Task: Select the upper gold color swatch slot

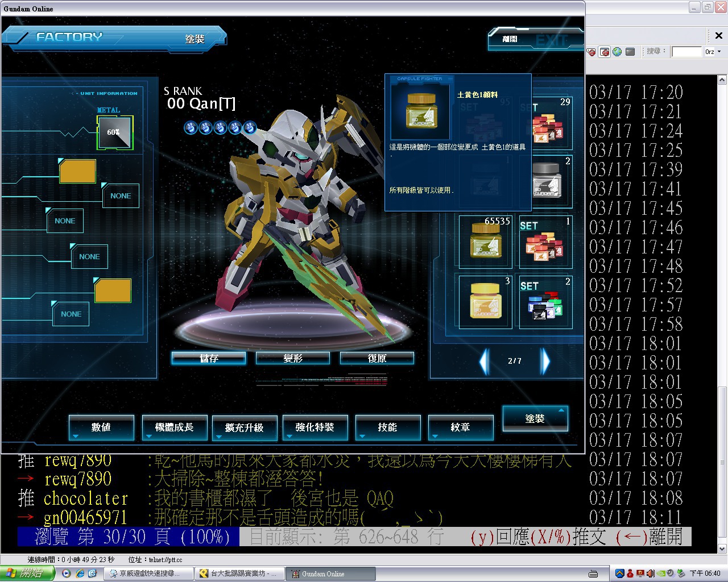Action: click(x=77, y=172)
